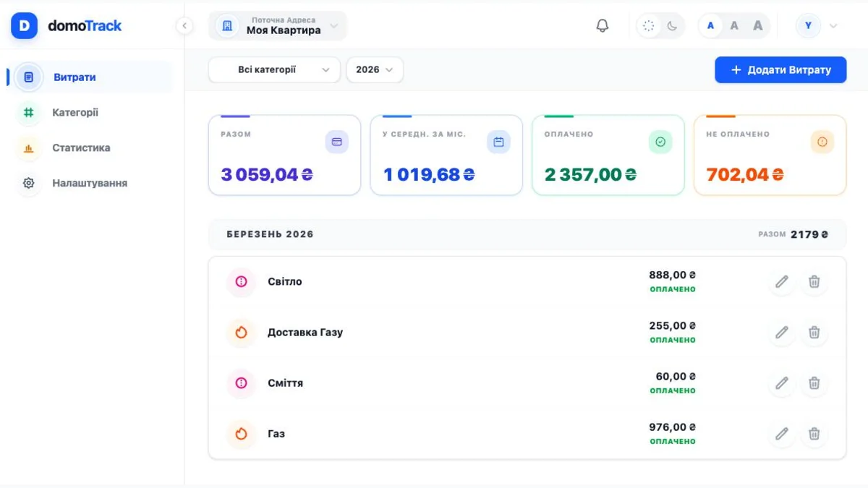Delete the Доставка Газу expense
Image resolution: width=868 pixels, height=488 pixels.
[814, 333]
